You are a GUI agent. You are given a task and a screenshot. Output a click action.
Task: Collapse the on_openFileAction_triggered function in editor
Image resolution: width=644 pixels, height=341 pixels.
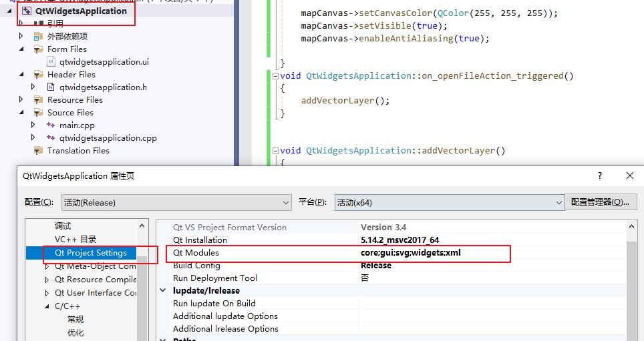pyautogui.click(x=275, y=76)
